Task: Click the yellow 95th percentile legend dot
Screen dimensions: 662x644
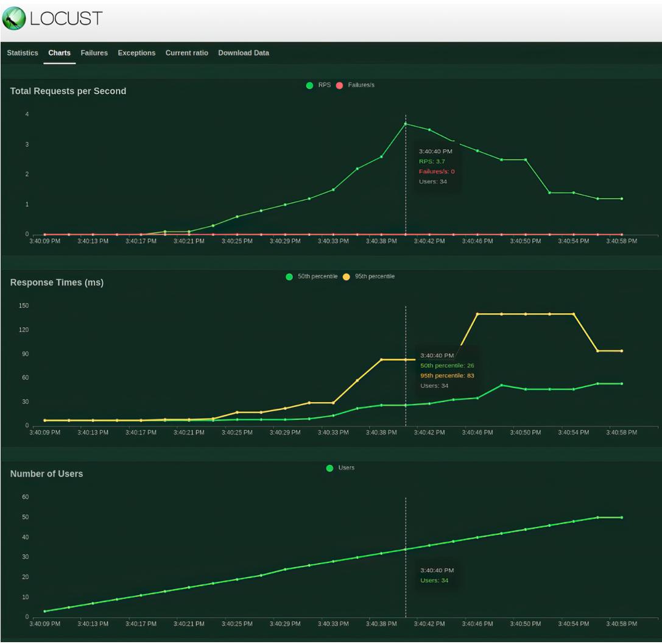Action: pyautogui.click(x=346, y=277)
